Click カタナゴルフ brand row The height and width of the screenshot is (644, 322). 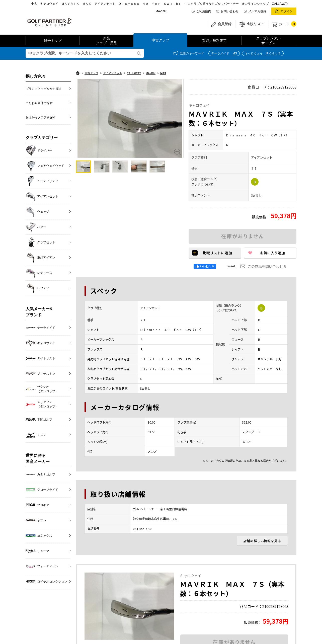click(48, 474)
